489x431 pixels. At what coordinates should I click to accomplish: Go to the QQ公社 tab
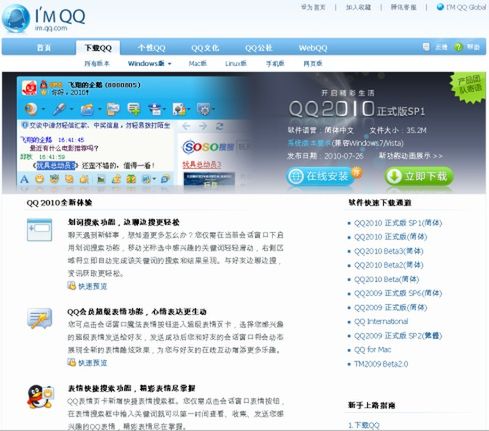coord(259,48)
